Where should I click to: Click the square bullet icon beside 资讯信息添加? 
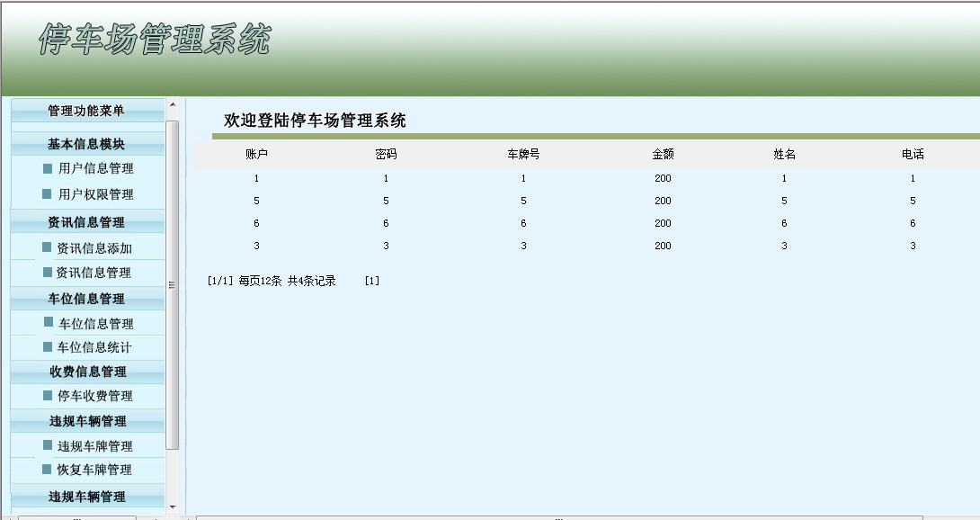pyautogui.click(x=47, y=247)
